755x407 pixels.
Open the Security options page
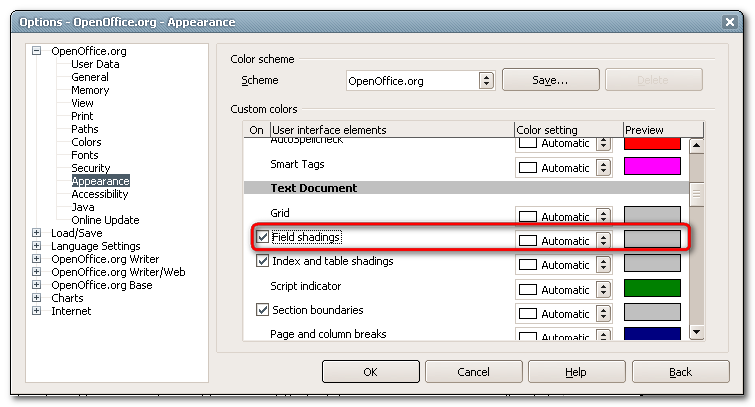click(x=91, y=168)
